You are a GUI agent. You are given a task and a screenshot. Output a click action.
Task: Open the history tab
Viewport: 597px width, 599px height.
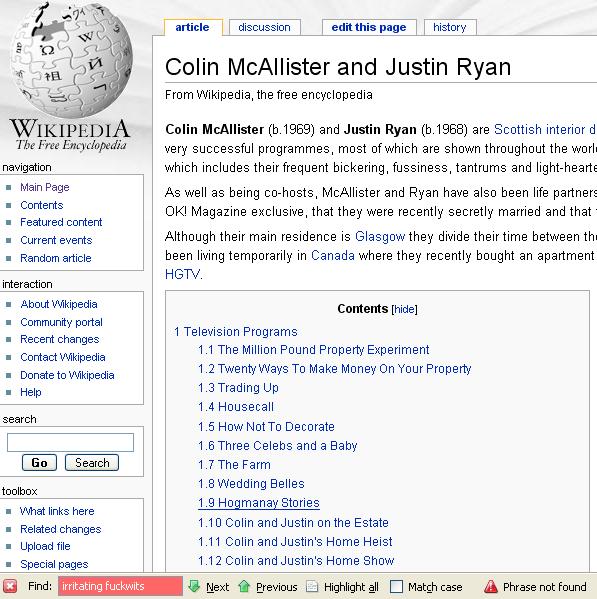450,28
